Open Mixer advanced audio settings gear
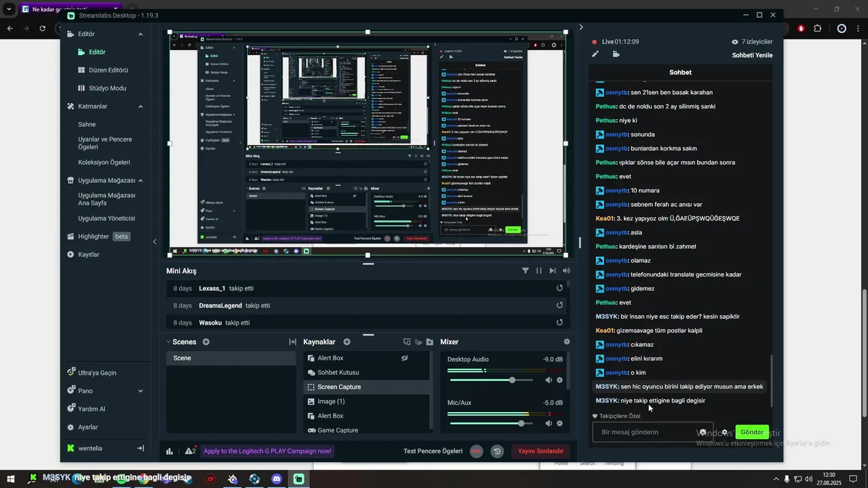The image size is (868, 488). point(567,342)
